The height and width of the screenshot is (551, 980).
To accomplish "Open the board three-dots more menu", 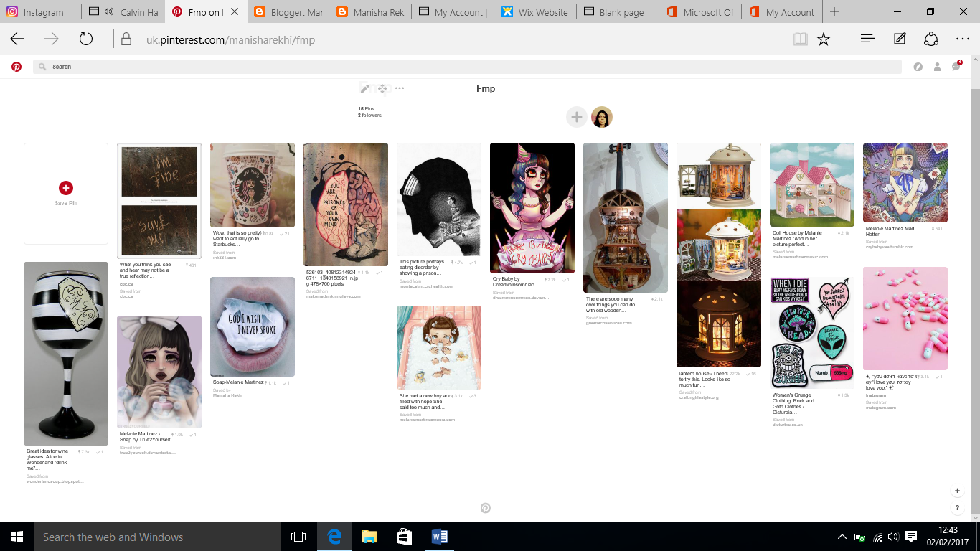I will (400, 88).
